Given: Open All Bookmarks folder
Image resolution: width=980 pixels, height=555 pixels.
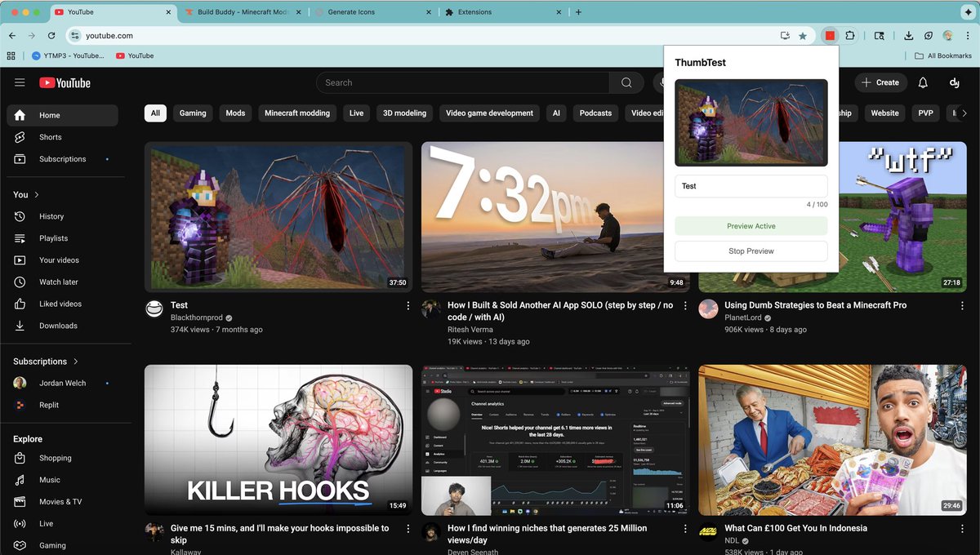Looking at the screenshot, I should click(x=943, y=55).
